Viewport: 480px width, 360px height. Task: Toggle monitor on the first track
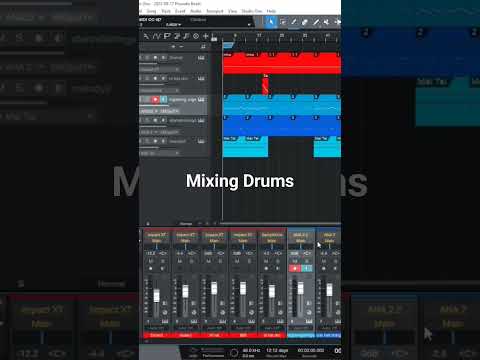tap(163, 58)
